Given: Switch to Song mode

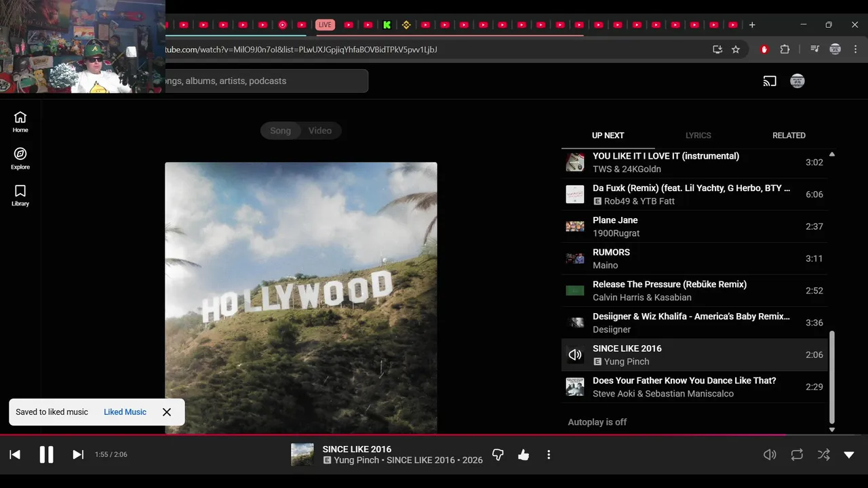Looking at the screenshot, I should click(x=281, y=131).
